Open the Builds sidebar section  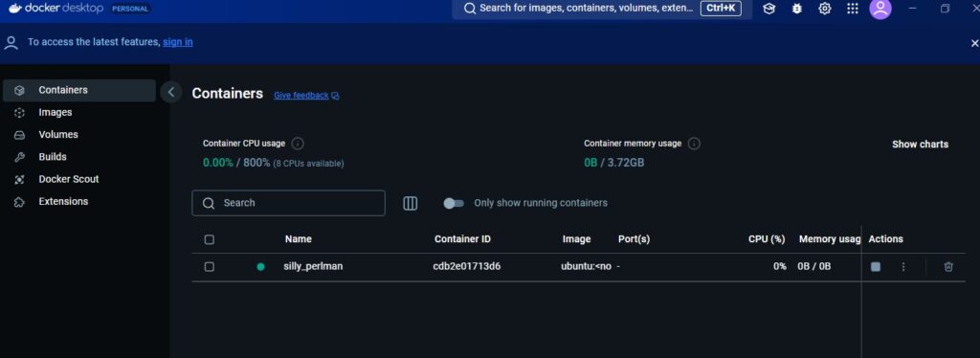coord(79,157)
